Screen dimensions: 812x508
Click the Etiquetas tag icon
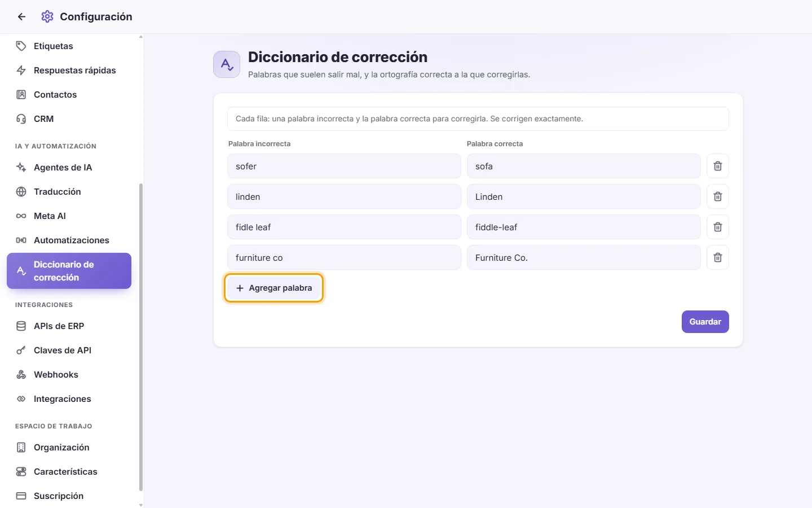(21, 46)
